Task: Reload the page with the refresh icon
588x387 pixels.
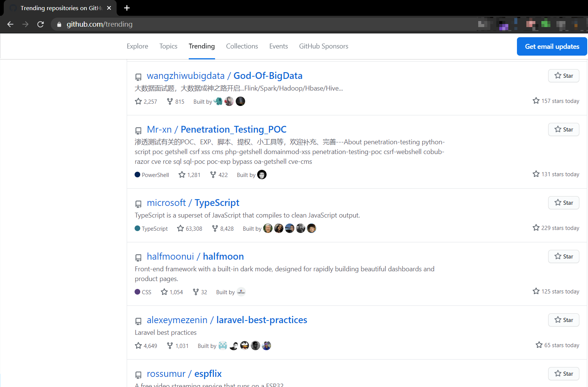Action: (41, 24)
